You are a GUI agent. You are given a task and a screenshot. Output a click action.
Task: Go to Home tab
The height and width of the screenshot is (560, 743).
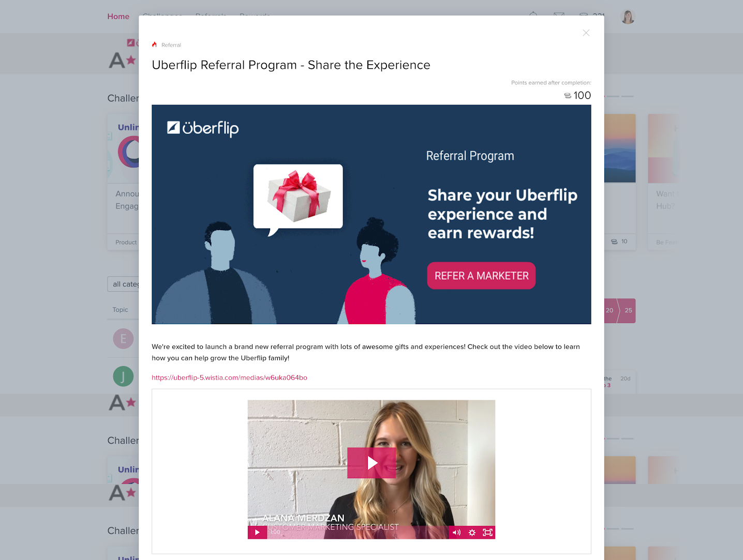[118, 17]
